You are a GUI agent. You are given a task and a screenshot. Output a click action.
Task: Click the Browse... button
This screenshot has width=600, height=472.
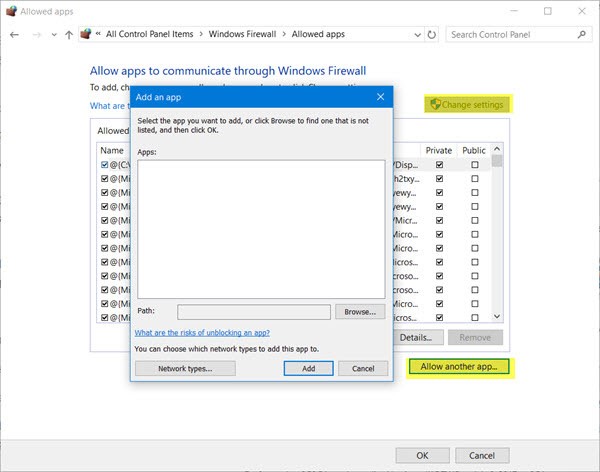pyautogui.click(x=360, y=312)
